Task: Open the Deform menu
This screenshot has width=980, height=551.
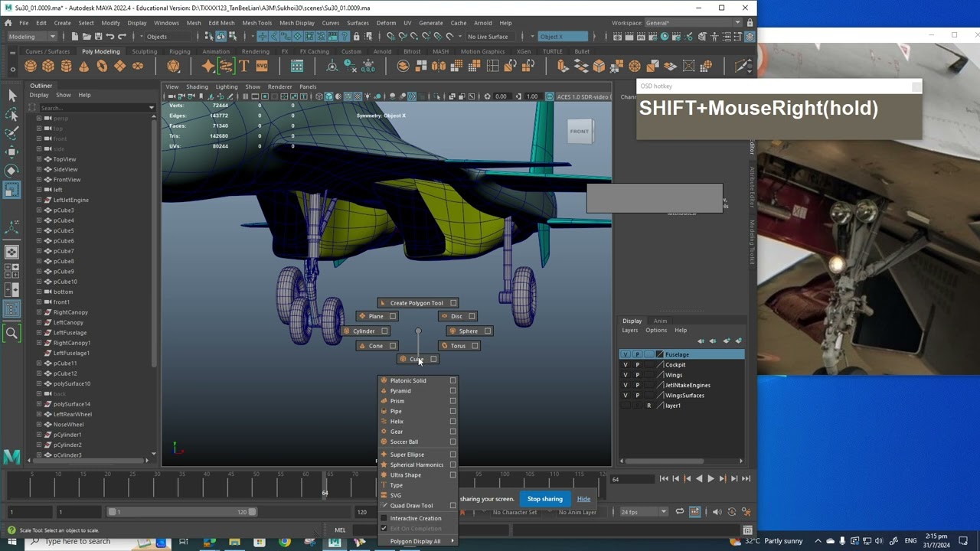Action: pyautogui.click(x=386, y=23)
